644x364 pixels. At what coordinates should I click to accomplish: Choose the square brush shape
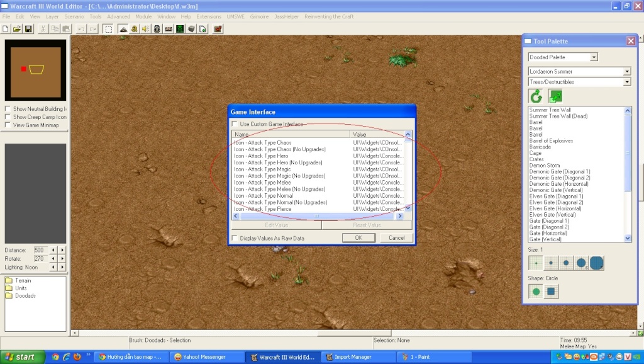(551, 292)
